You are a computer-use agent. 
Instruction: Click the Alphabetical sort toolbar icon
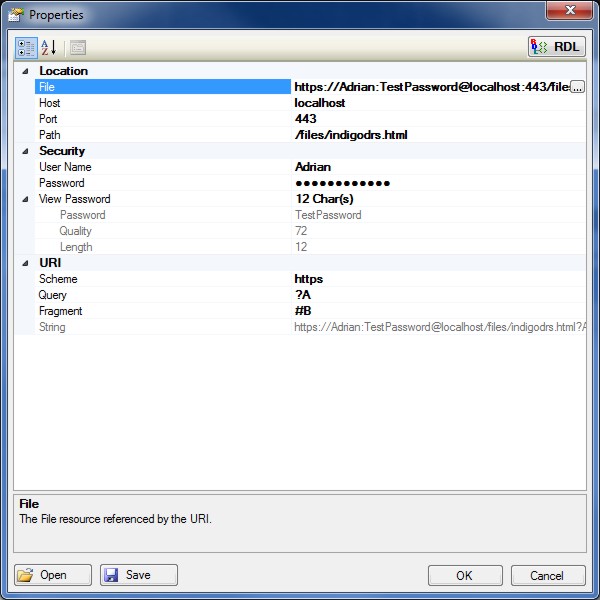click(49, 47)
